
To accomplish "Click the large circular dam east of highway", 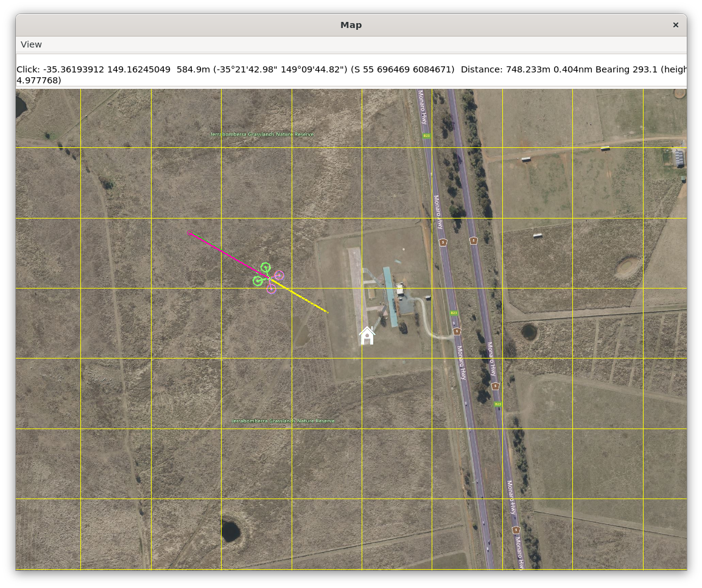I will pos(628,266).
